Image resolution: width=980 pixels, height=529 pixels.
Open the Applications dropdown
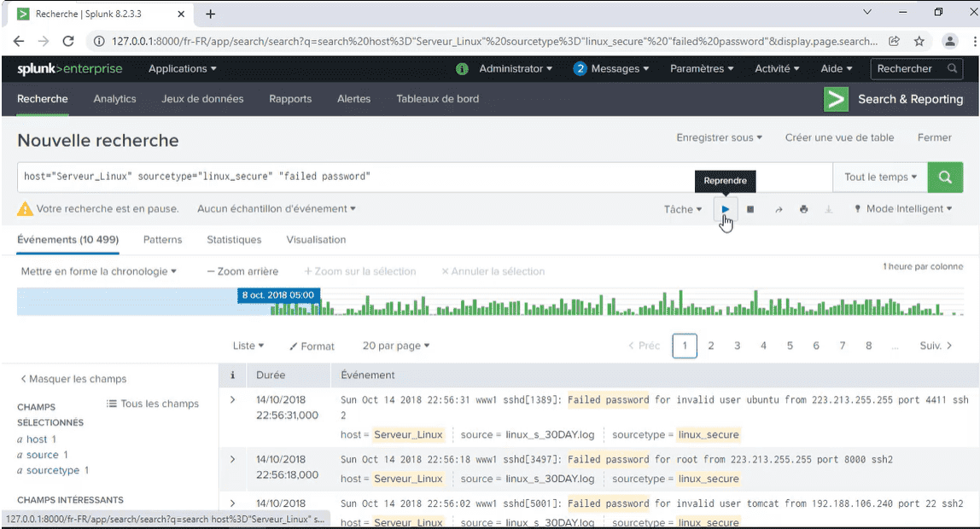(x=183, y=69)
